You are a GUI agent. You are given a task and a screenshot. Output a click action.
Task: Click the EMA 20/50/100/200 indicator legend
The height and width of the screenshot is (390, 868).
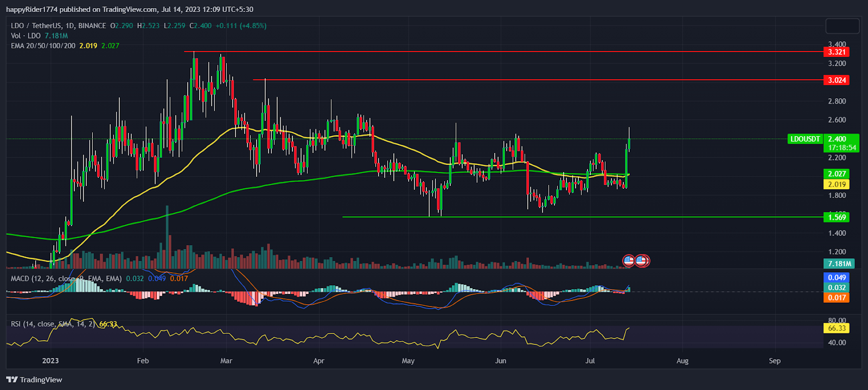[43, 46]
